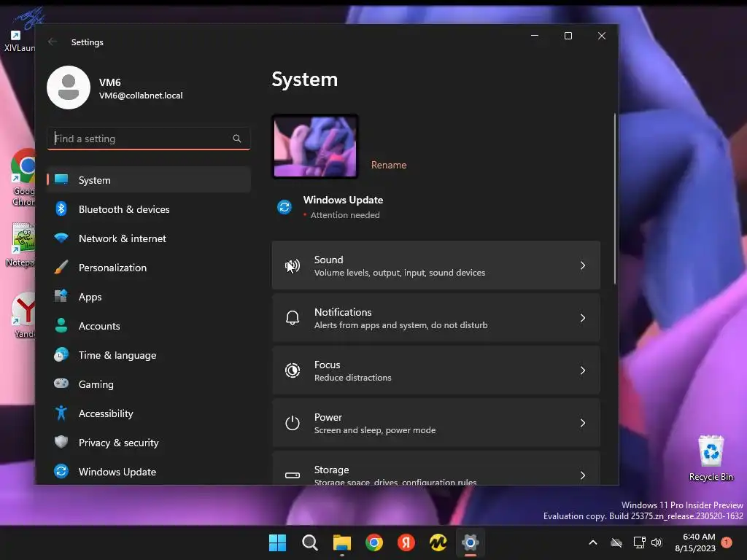Click VM6@collabnet.local account text
Screen dimensions: 747x560
141,96
